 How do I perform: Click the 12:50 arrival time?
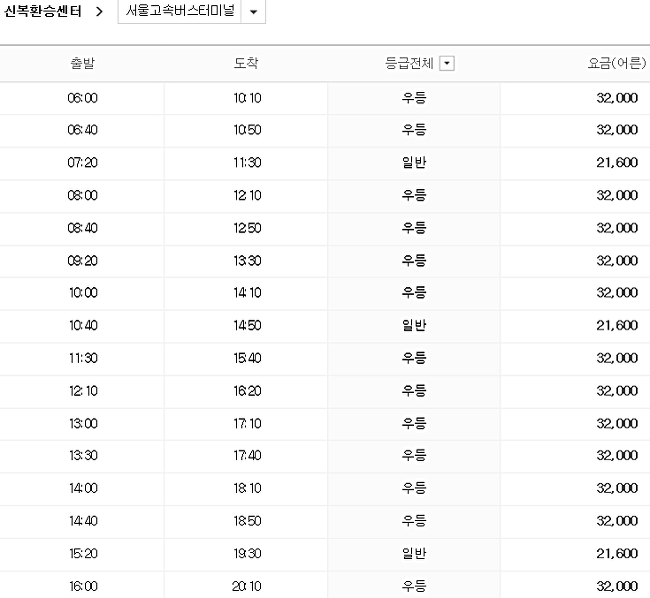247,228
